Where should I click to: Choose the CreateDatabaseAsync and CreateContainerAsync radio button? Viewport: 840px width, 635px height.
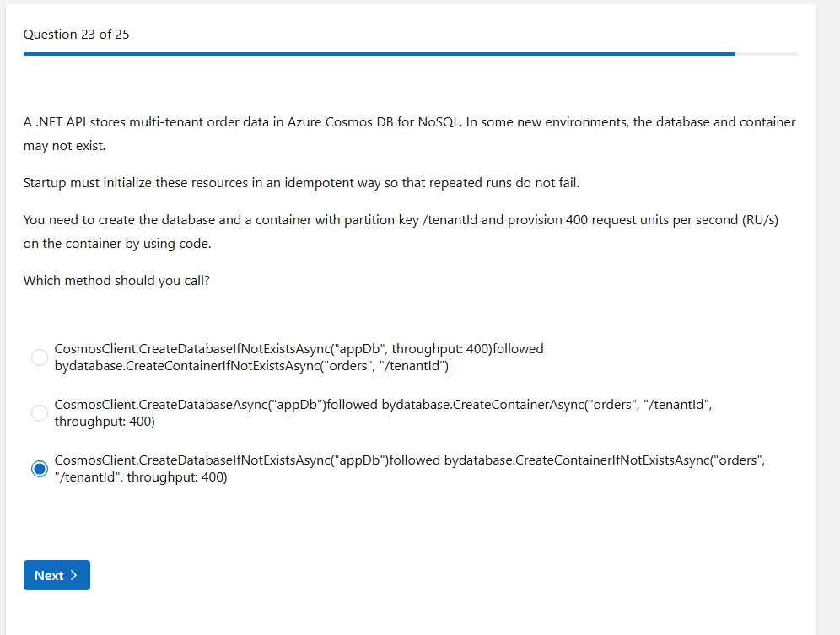[x=40, y=413]
